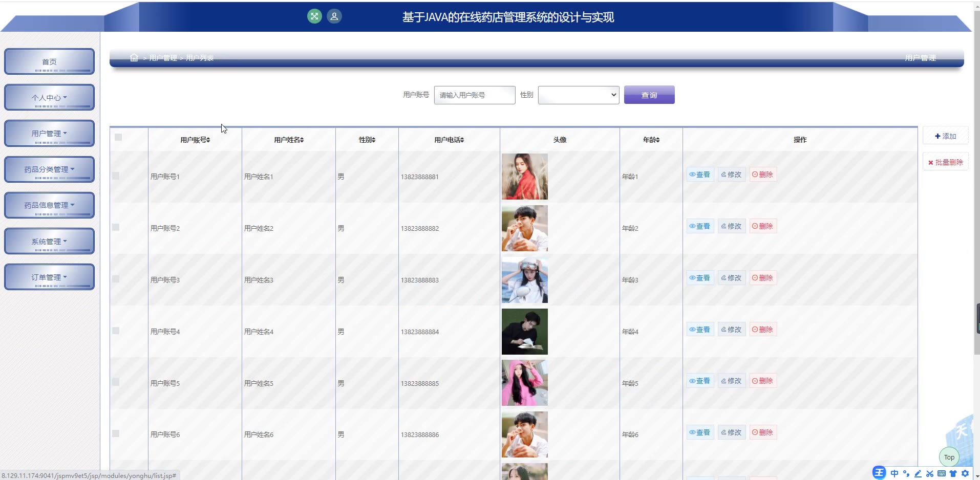The image size is (980, 480).
Task: Delete the 用户账号3 record
Action: [x=763, y=278]
